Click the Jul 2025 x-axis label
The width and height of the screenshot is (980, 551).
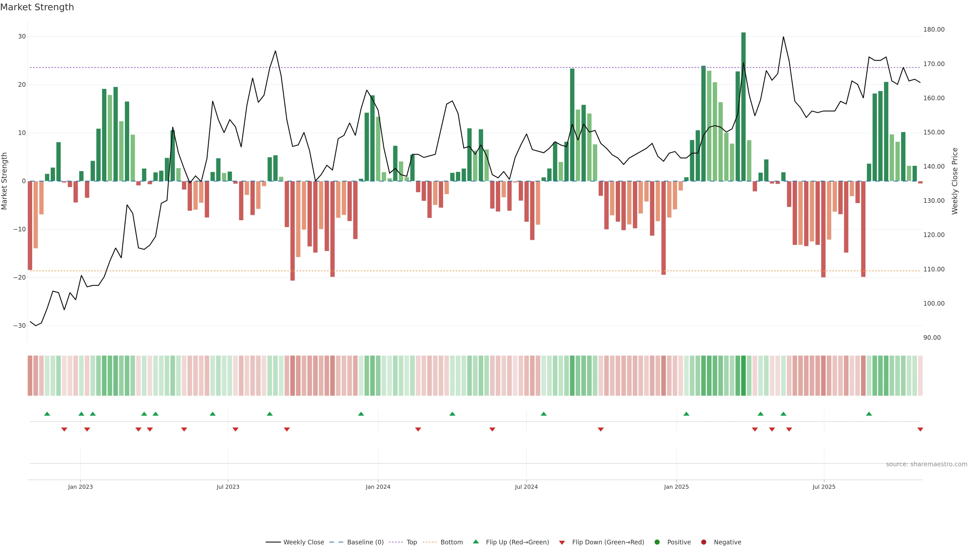[824, 487]
